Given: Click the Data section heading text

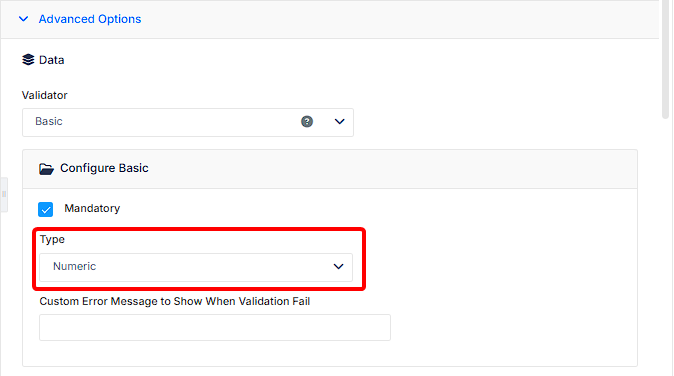Looking at the screenshot, I should 52,60.
